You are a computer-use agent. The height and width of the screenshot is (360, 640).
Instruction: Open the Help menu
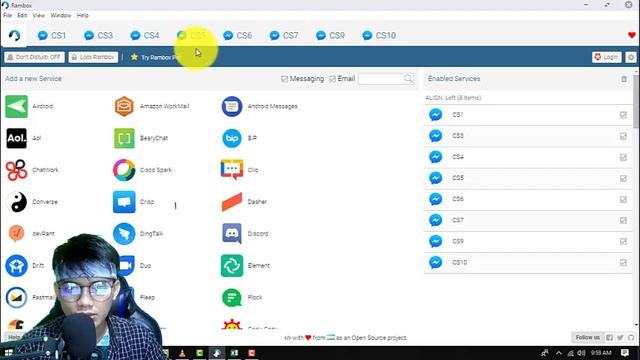tap(82, 15)
